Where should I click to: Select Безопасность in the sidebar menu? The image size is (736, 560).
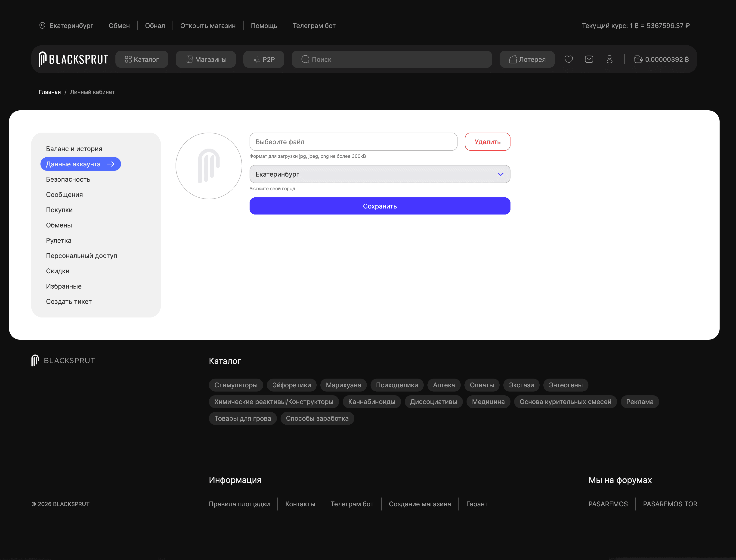[68, 179]
